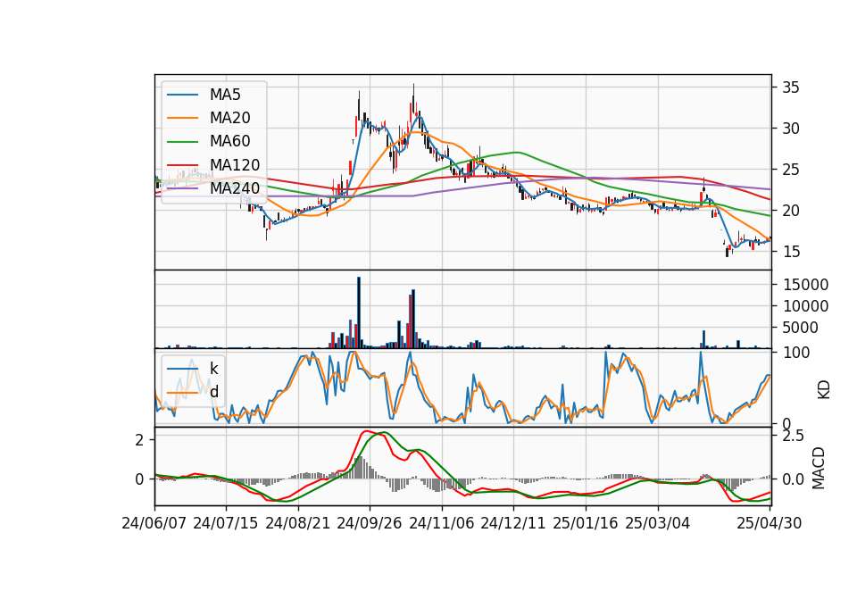Click the MACD left axis value 2
This screenshot has height=616, width=857.
point(139,440)
